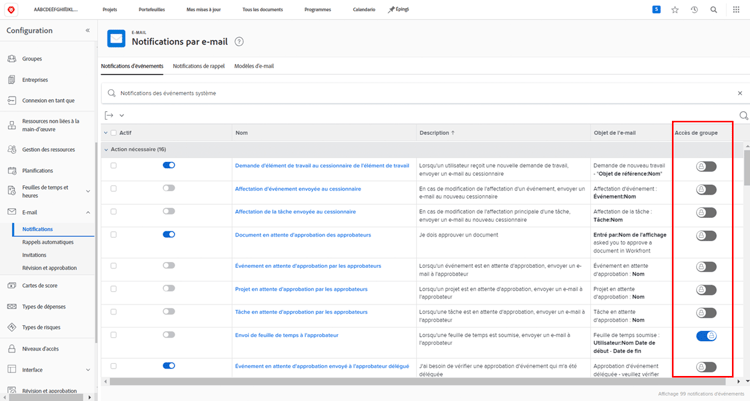Open the apps grid main menu
Image resolution: width=750 pixels, height=401 pixels.
(737, 10)
